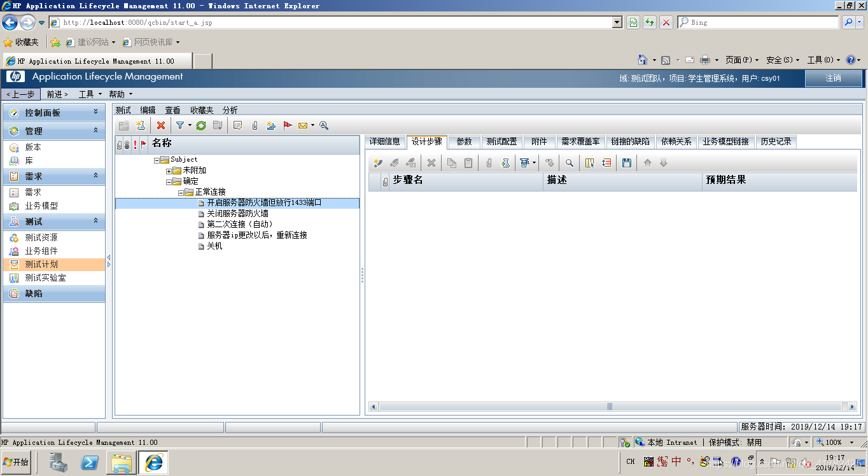
Task: Click the green Refresh icon in test plan toolbar
Action: tap(201, 125)
